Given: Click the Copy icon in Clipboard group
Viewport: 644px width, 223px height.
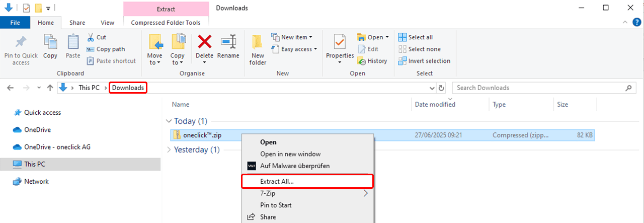Looking at the screenshot, I should (x=50, y=43).
